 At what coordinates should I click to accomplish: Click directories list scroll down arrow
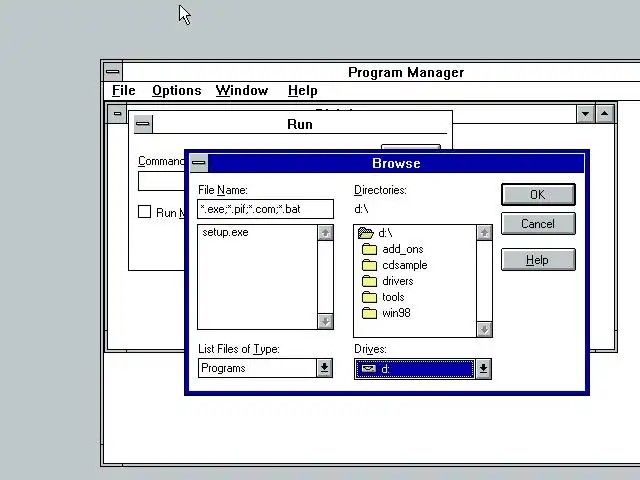[x=484, y=329]
